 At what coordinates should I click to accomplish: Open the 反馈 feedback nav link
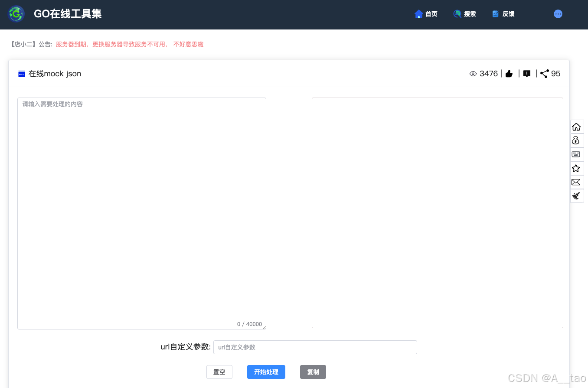(x=503, y=14)
